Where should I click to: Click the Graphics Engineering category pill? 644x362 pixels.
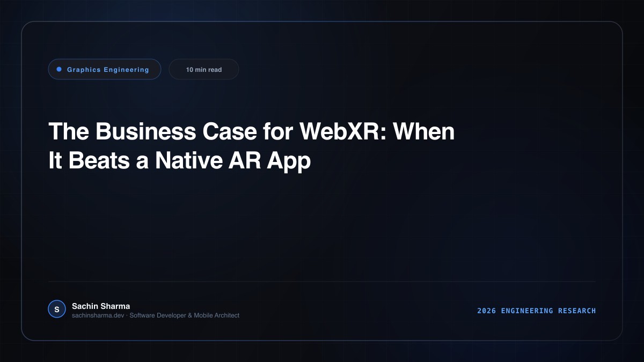point(105,69)
